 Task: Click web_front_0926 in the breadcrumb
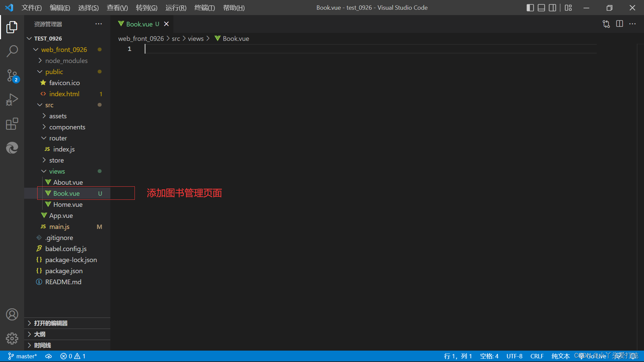(x=141, y=39)
